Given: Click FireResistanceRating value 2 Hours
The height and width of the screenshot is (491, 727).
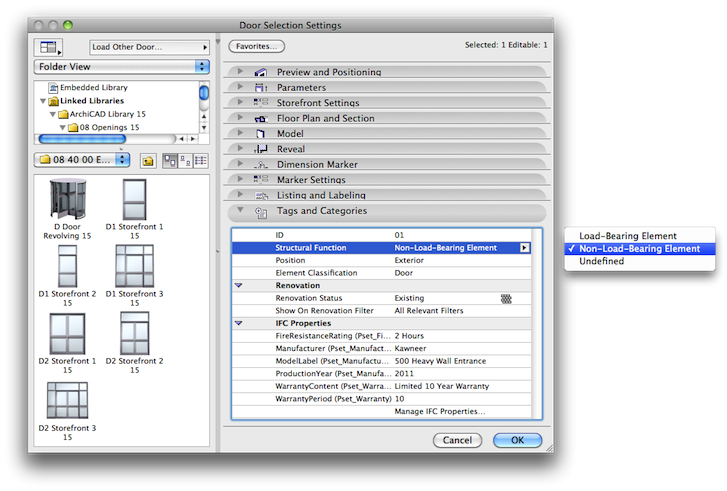Looking at the screenshot, I should (x=409, y=336).
